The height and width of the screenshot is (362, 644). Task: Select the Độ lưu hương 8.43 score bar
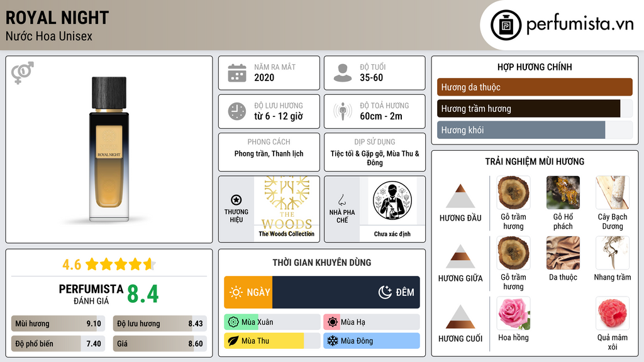click(x=160, y=324)
